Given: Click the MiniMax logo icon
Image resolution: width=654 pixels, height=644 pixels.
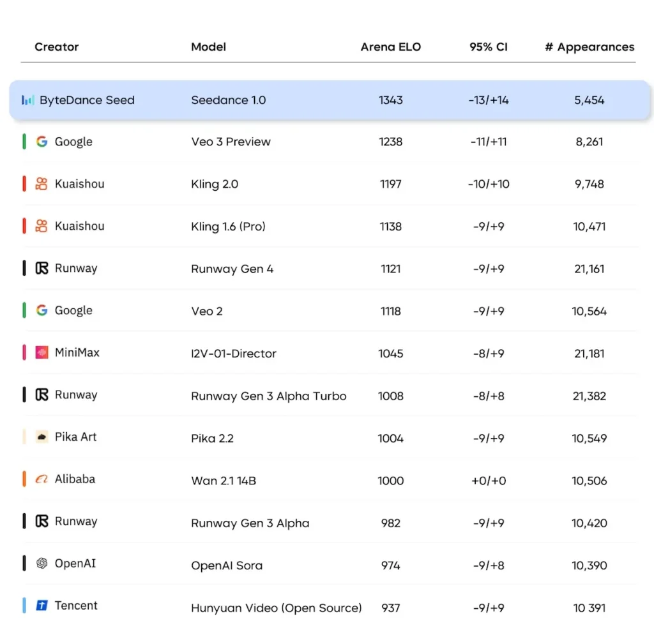Looking at the screenshot, I should 42,352.
